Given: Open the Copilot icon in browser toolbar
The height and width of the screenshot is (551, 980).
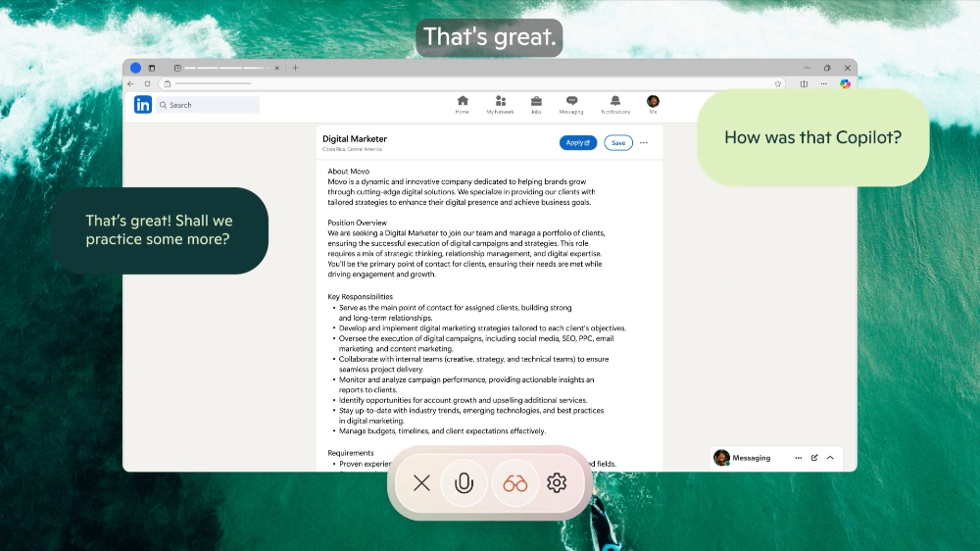Looking at the screenshot, I should (x=845, y=84).
